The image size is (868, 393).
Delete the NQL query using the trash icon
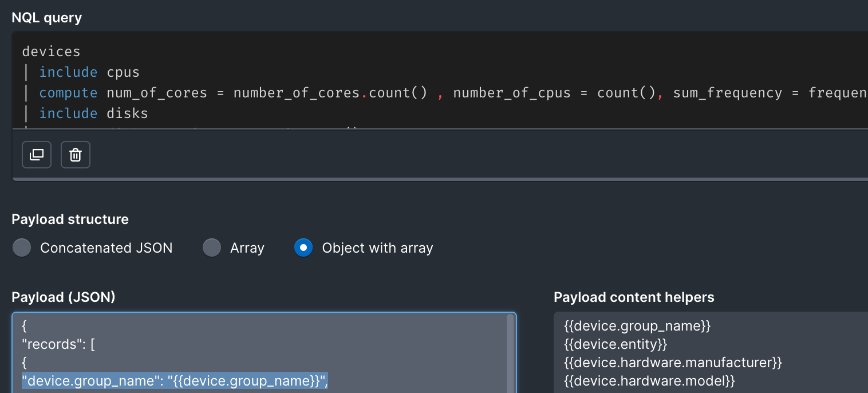(76, 155)
